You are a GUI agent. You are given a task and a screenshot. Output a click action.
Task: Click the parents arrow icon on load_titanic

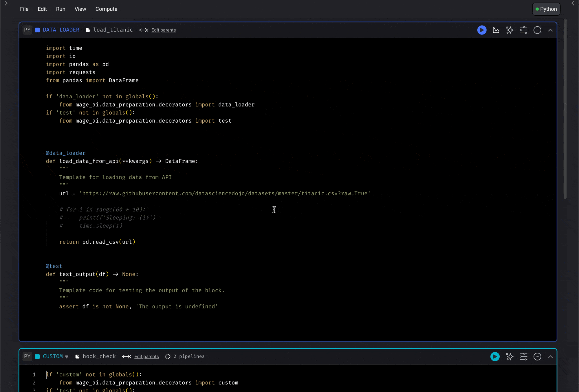click(144, 30)
